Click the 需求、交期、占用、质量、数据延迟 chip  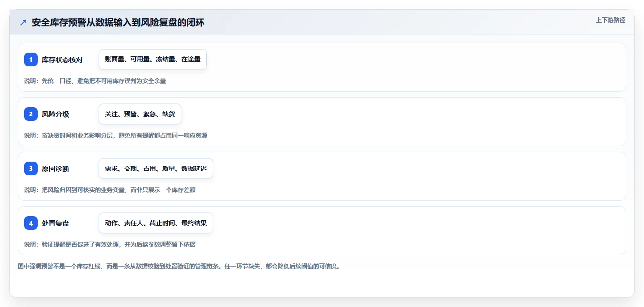(156, 168)
